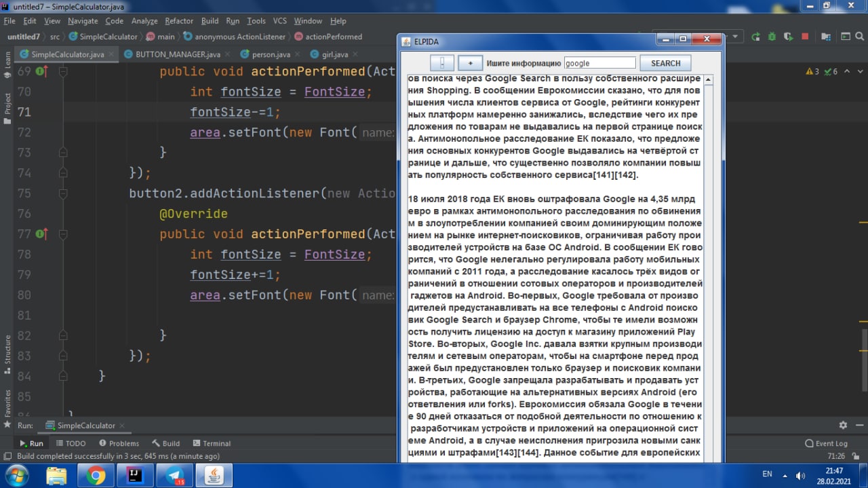Click the anonymous ActionListener breadcrumb
The height and width of the screenshot is (488, 868).
pyautogui.click(x=235, y=37)
